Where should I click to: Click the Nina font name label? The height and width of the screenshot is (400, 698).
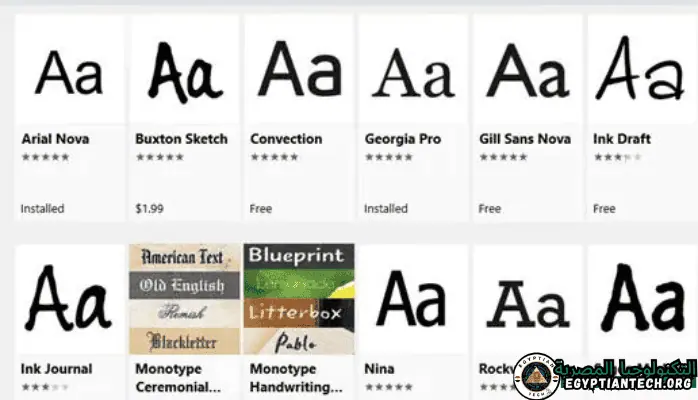tap(379, 369)
